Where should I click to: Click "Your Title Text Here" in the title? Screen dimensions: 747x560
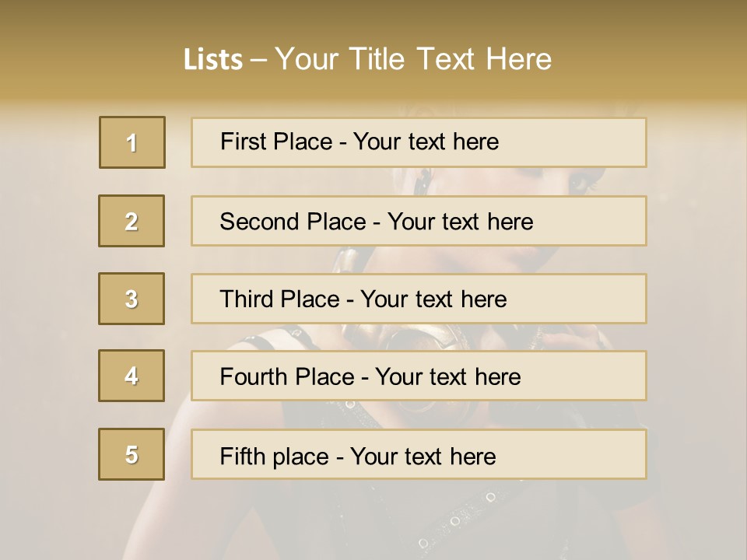[413, 59]
